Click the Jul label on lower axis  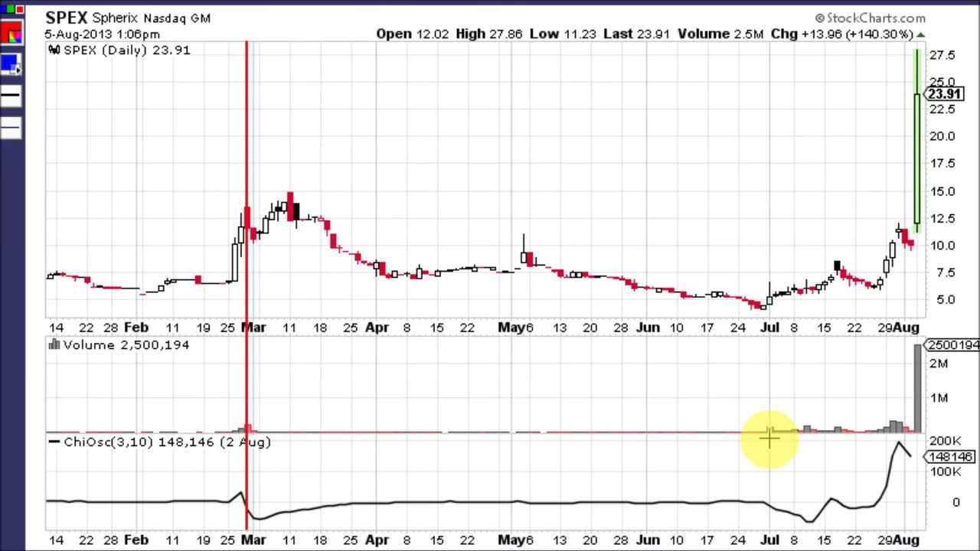coord(770,540)
